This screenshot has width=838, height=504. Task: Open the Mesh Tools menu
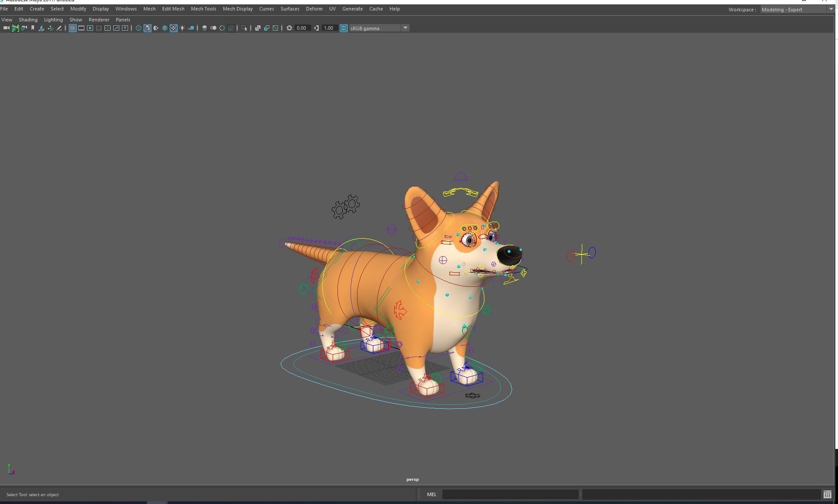pos(203,9)
